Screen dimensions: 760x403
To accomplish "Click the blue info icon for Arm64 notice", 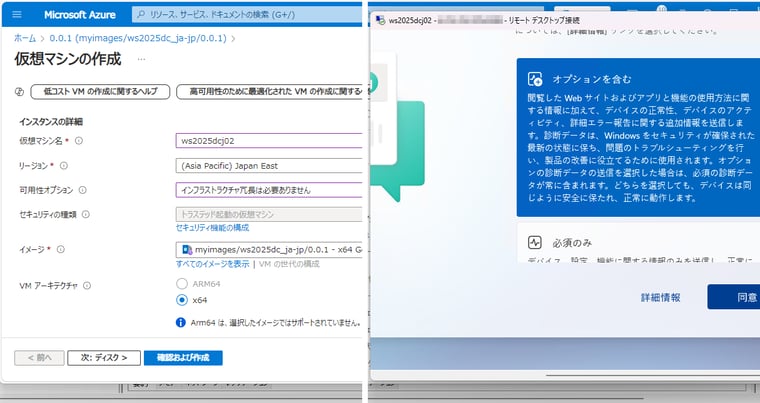I will click(x=181, y=322).
